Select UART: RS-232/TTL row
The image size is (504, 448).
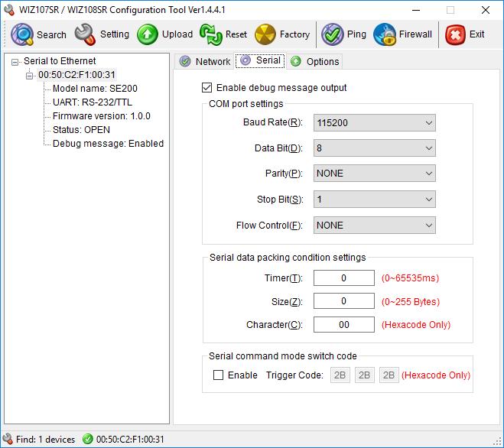pyautogui.click(x=93, y=102)
